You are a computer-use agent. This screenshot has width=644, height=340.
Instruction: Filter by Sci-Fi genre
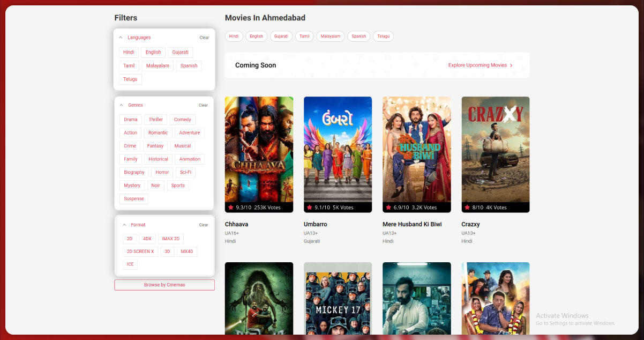186,173
